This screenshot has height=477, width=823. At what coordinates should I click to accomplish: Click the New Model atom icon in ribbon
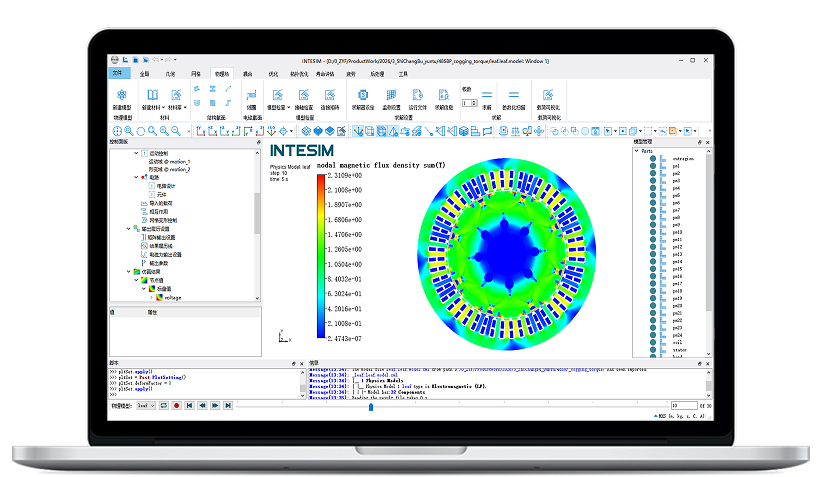122,91
